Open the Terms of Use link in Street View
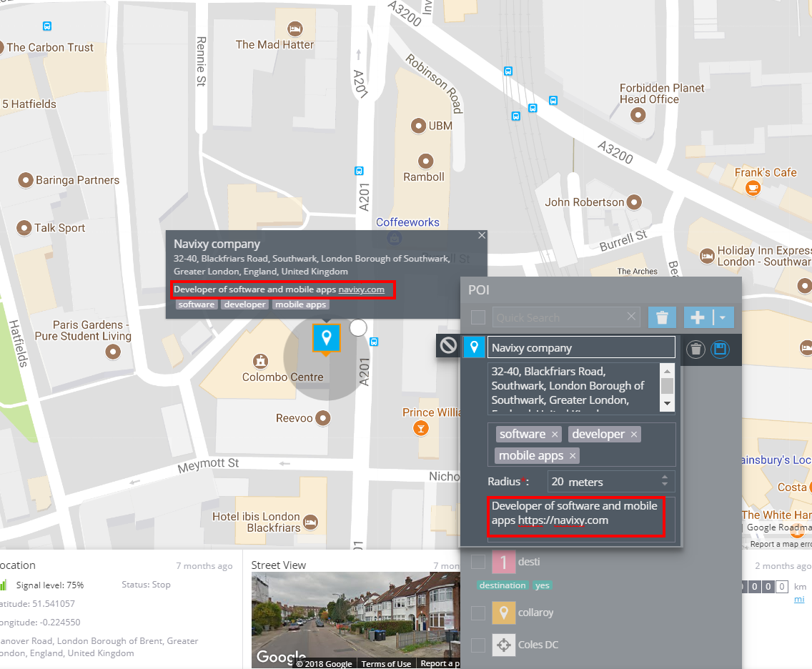Viewport: 812px width, 669px height. [386, 664]
